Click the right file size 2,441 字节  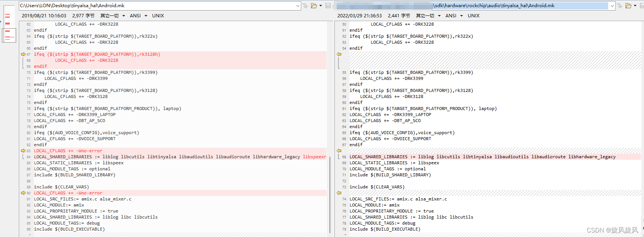[399, 16]
